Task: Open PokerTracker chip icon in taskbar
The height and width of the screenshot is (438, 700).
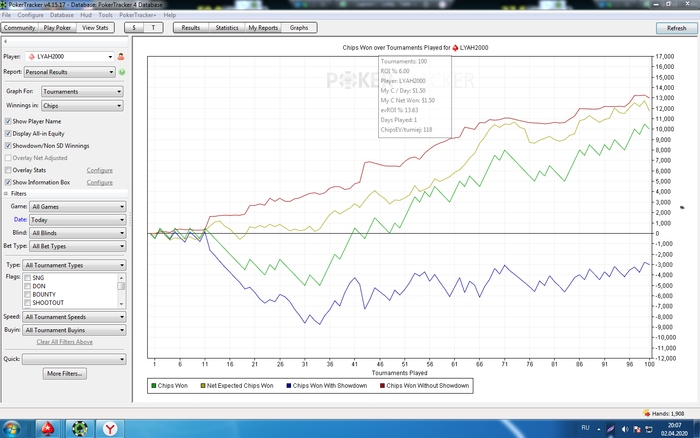Action: coord(79,429)
